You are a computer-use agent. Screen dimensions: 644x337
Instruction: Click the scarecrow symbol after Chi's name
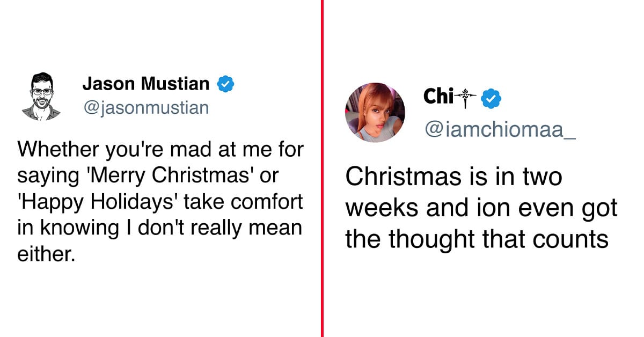pos(465,98)
